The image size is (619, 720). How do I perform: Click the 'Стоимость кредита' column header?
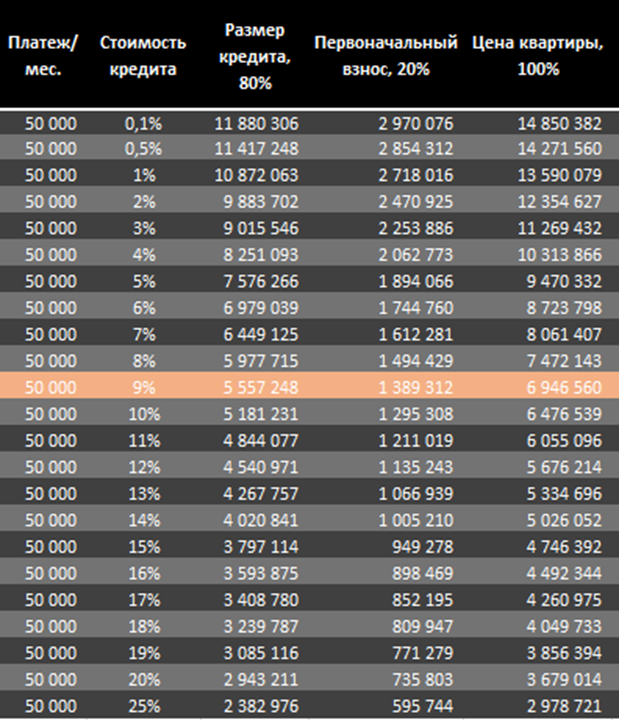(x=143, y=56)
